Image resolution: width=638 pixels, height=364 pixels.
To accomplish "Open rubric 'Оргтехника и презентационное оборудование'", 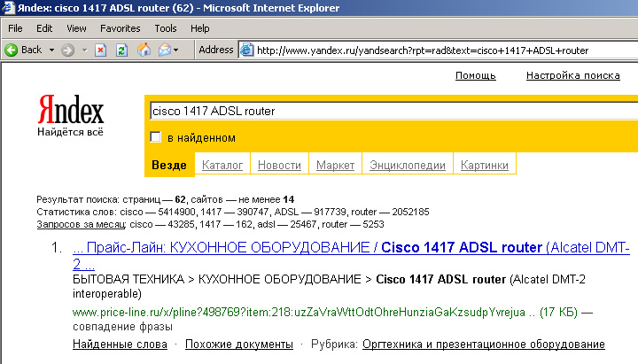I will click(x=484, y=344).
